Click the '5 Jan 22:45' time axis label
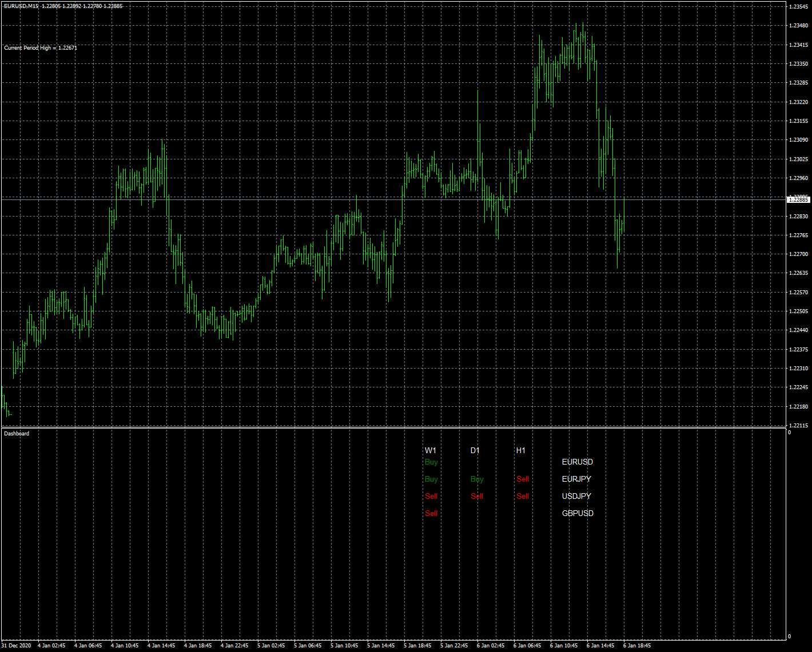Viewport: 812px width, 652px height. point(454,646)
